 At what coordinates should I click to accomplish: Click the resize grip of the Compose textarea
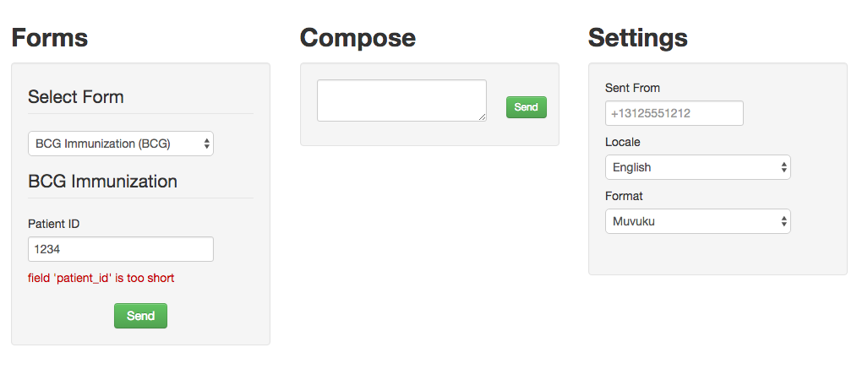(x=482, y=117)
